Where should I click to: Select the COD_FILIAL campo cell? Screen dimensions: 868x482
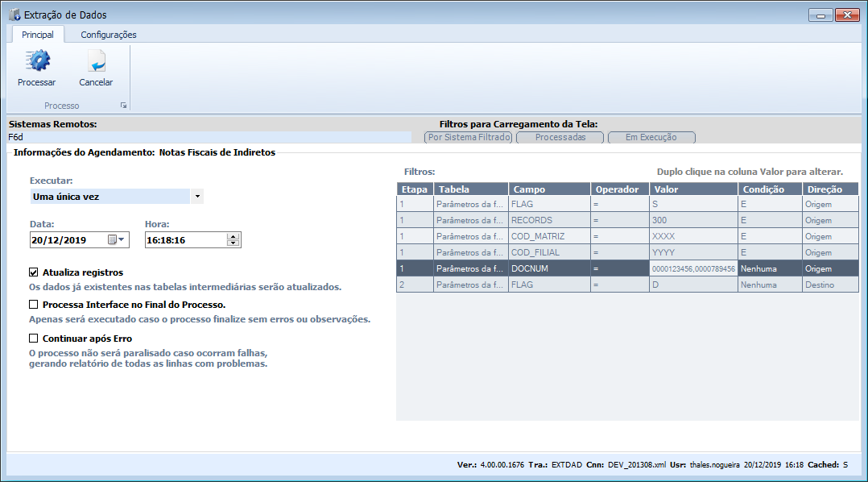pyautogui.click(x=550, y=252)
